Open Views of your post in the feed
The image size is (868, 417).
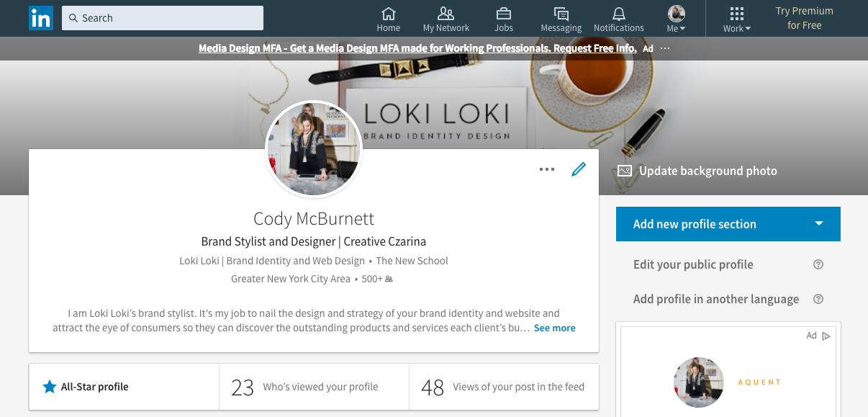(504, 387)
